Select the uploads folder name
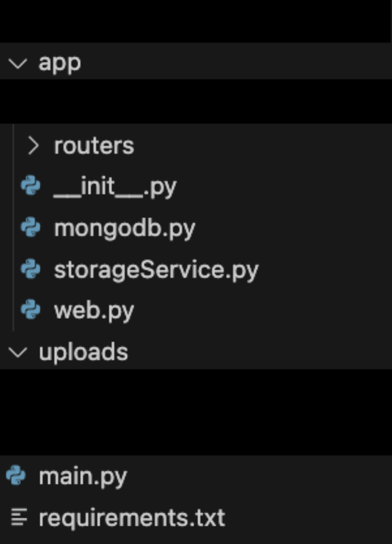This screenshot has width=392, height=544. tap(84, 353)
